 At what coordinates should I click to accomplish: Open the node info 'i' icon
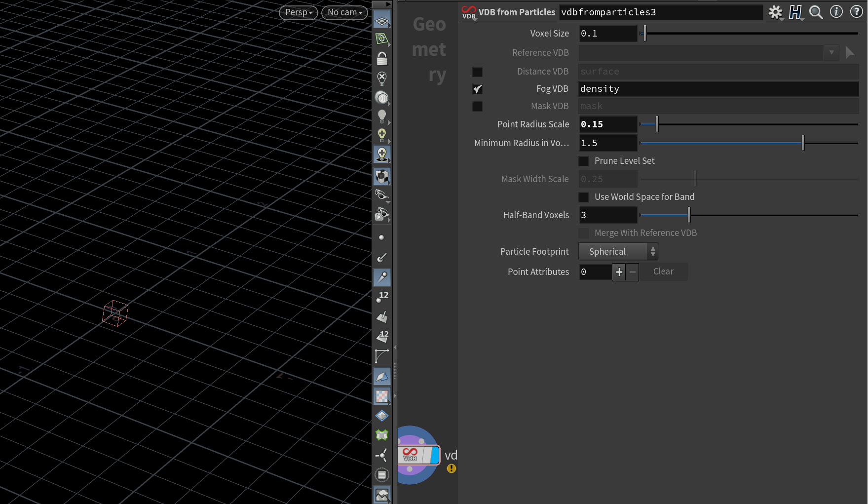[836, 12]
